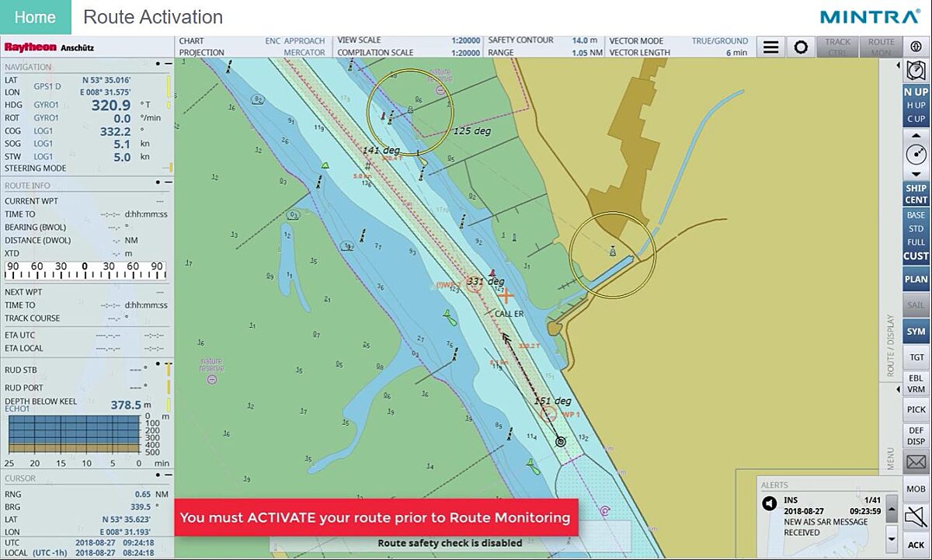Activate the PICK report tool
Image resolution: width=932 pixels, height=560 pixels.
pyautogui.click(x=916, y=409)
